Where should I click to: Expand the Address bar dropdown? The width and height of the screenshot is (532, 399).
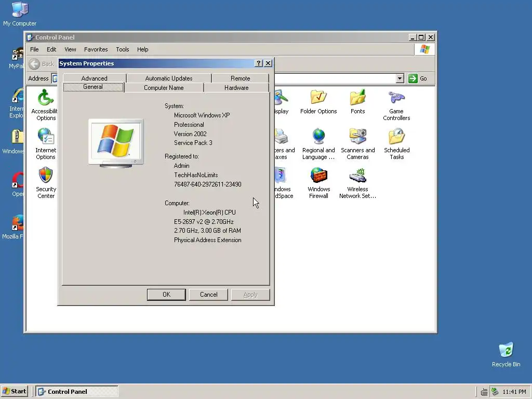[x=400, y=78]
